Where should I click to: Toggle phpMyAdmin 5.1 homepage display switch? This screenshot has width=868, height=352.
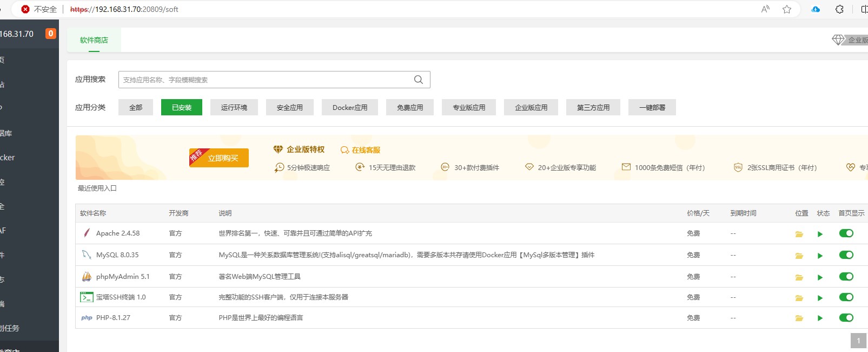point(846,277)
